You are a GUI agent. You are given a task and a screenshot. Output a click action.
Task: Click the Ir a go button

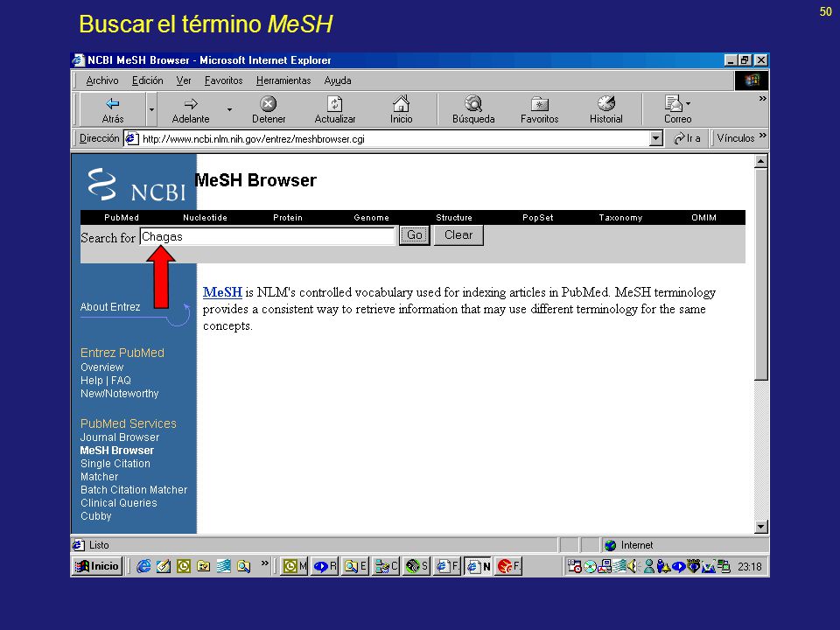click(x=688, y=138)
